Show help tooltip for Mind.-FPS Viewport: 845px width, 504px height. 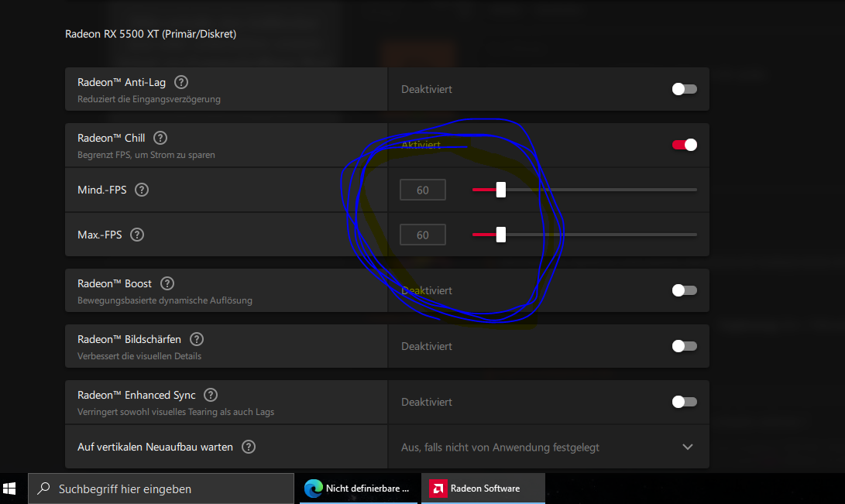tap(142, 190)
